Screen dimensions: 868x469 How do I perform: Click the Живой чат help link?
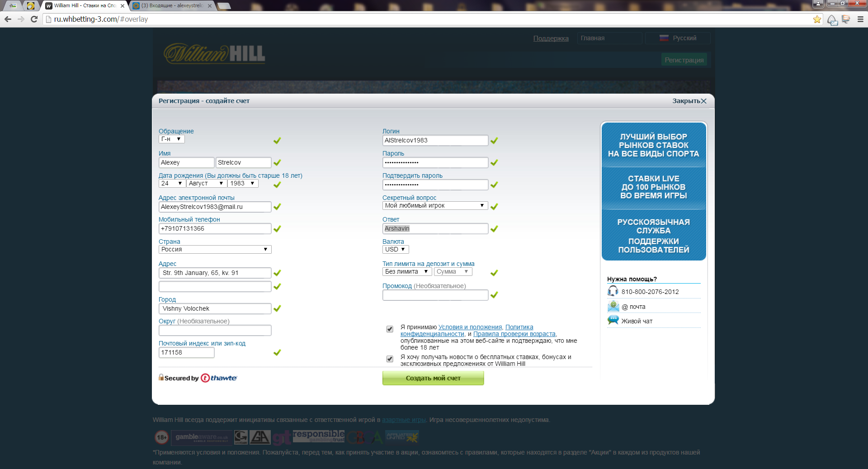click(637, 321)
